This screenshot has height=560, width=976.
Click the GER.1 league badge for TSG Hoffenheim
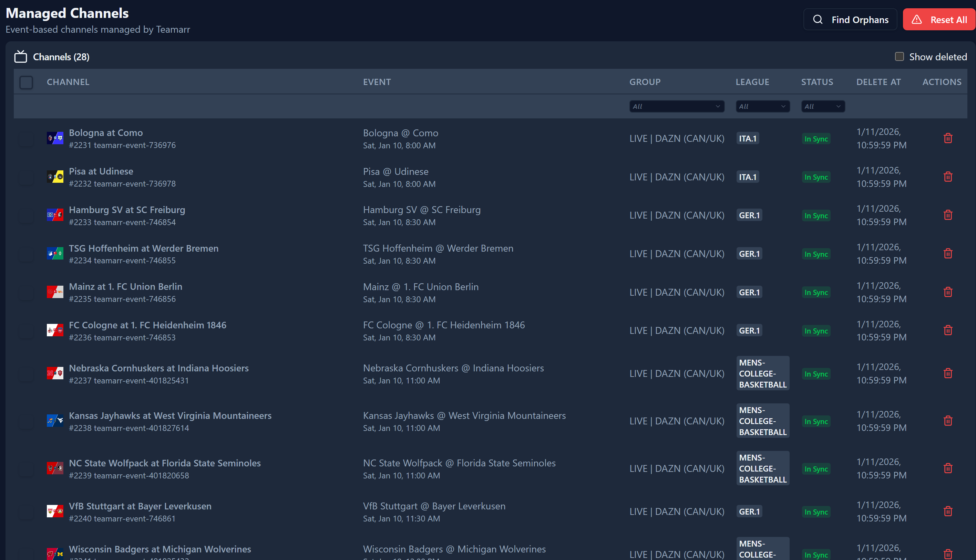(x=749, y=254)
